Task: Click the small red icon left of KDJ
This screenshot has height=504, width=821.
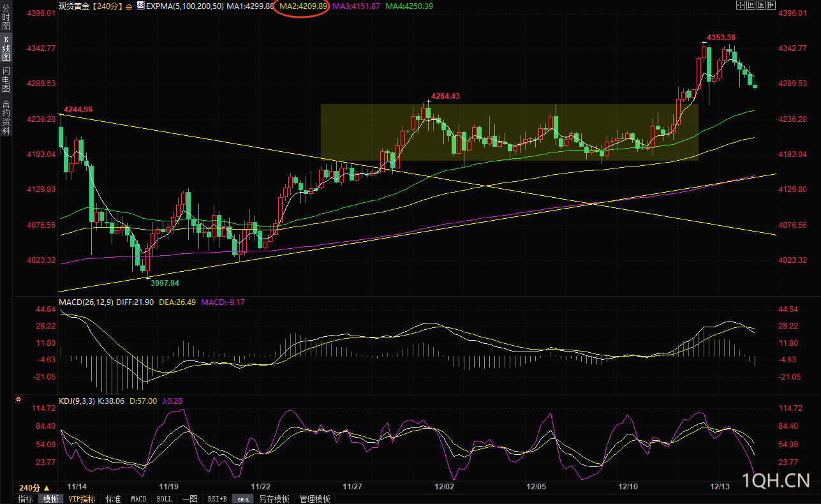Action: click(18, 400)
